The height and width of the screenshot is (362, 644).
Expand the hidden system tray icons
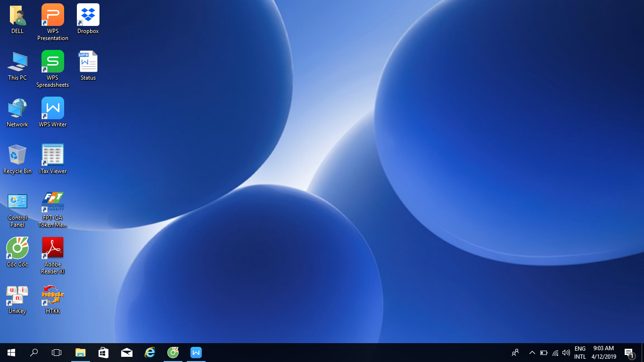532,353
